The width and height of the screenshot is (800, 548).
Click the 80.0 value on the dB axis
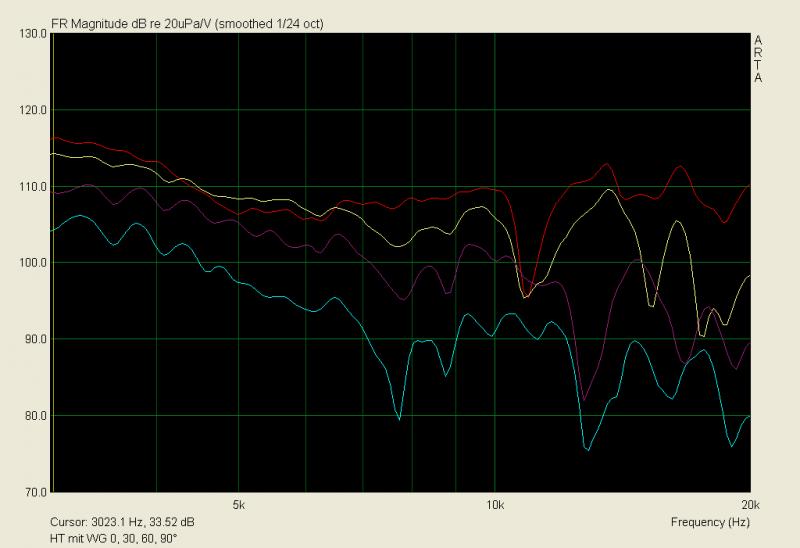coord(36,416)
